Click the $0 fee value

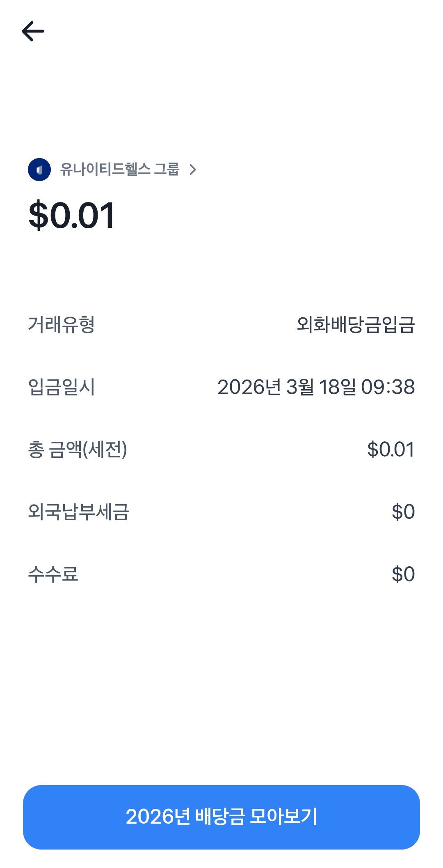pos(403,574)
